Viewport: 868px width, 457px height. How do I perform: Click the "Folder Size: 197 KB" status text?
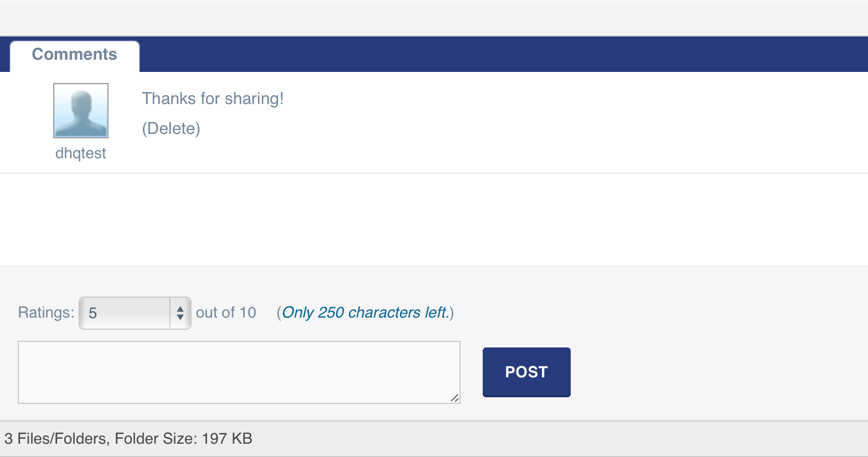(183, 439)
